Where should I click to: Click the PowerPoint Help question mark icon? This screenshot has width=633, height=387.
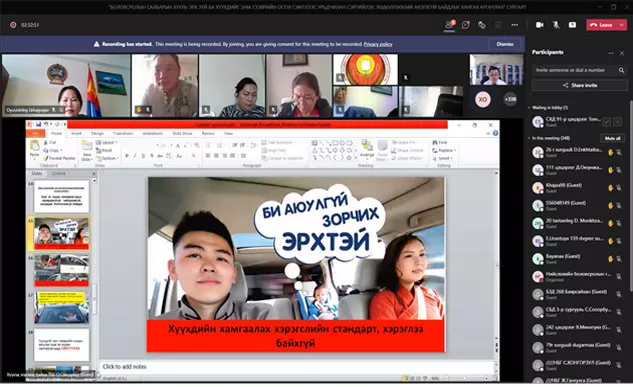pos(495,133)
